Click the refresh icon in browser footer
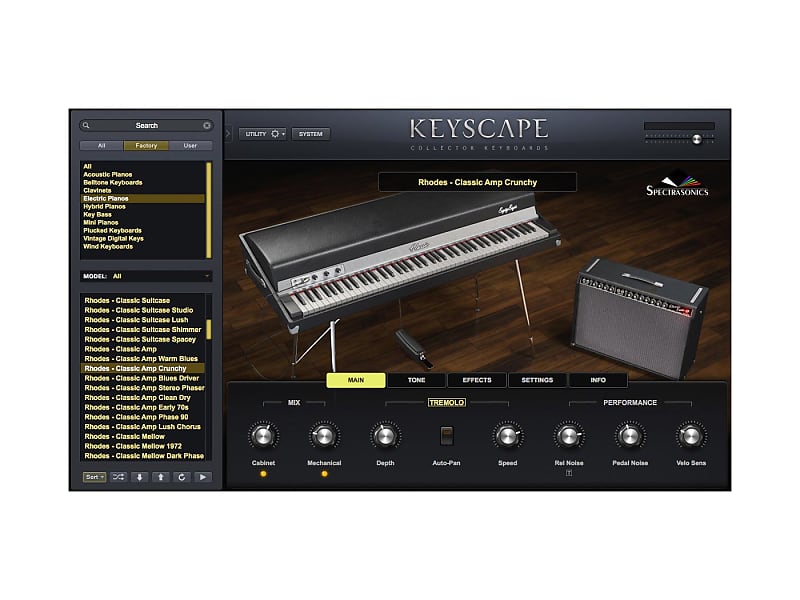This screenshot has height=600, width=800. click(182, 477)
